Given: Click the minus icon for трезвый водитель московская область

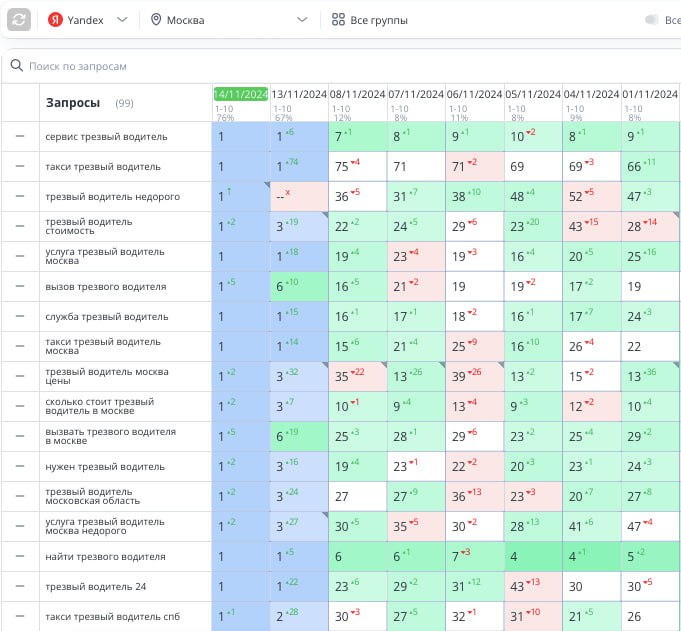Looking at the screenshot, I should tap(20, 496).
